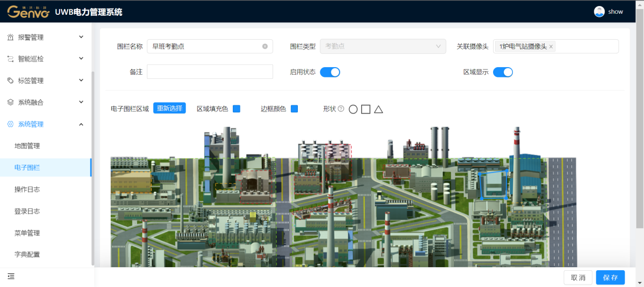644x287 pixels.
Task: Click the sidebar vertical scrollbar
Action: [x=93, y=168]
